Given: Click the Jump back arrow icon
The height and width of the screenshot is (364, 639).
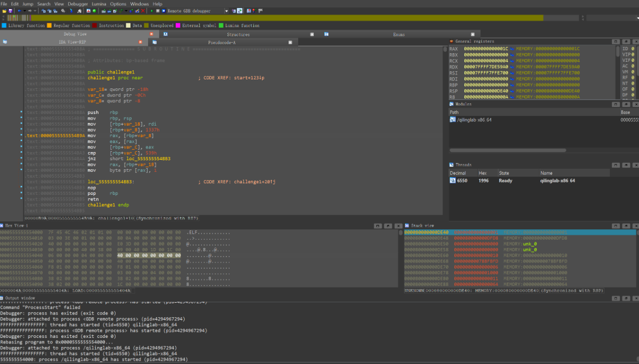Looking at the screenshot, I should tap(19, 11).
